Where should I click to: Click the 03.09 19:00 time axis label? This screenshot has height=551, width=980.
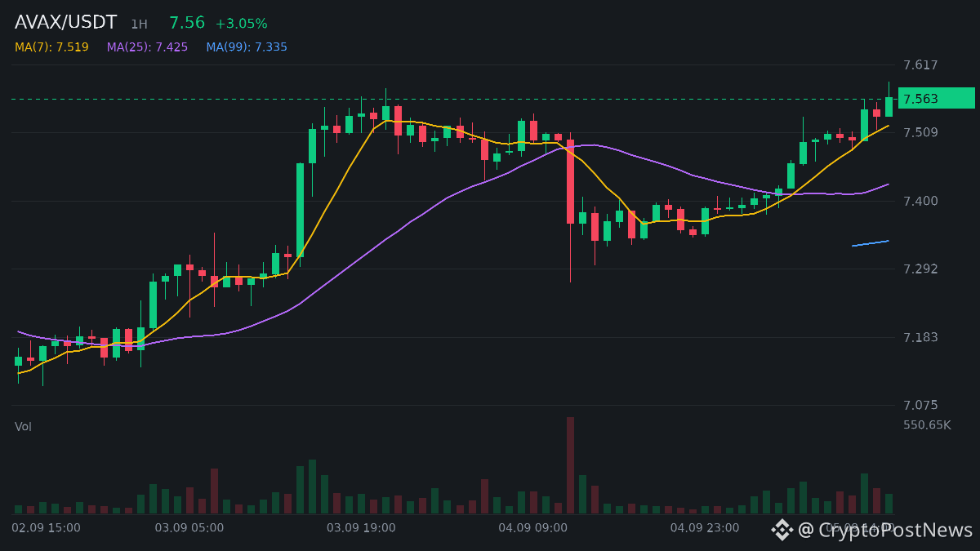coord(361,528)
